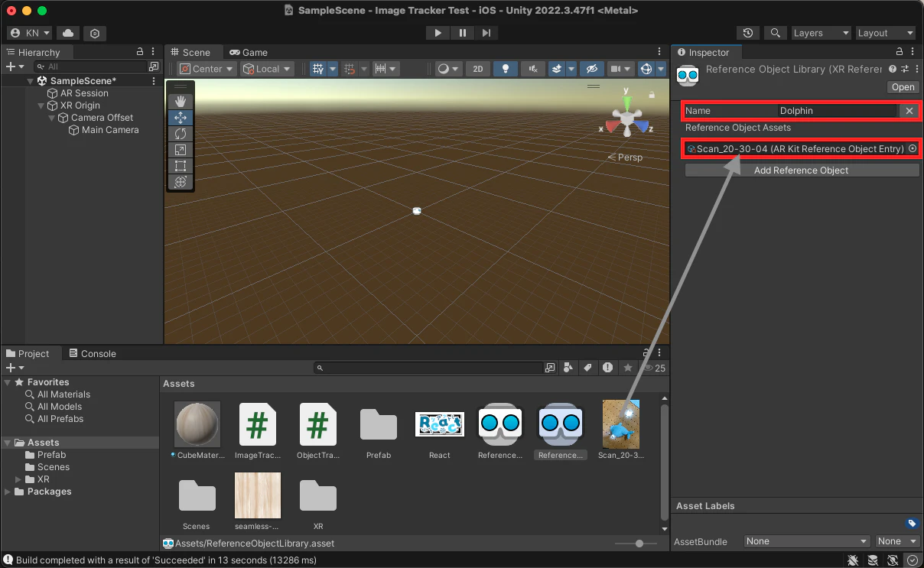Click search by import log icon
Image resolution: width=924 pixels, height=568 pixels.
pos(607,368)
